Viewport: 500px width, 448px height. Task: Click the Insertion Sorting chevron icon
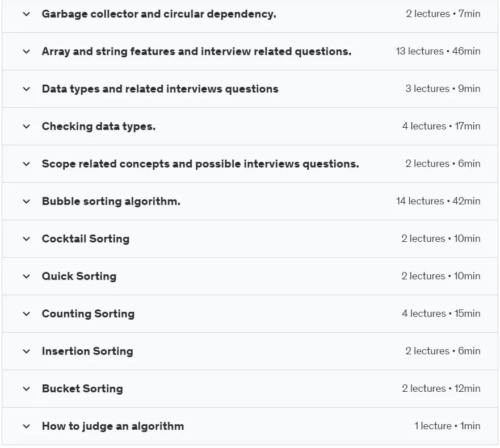(x=27, y=351)
